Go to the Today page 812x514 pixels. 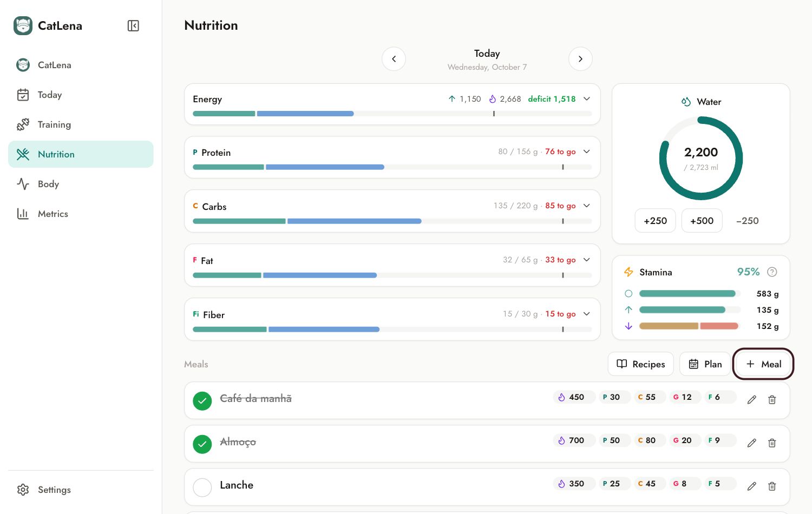[x=81, y=95]
